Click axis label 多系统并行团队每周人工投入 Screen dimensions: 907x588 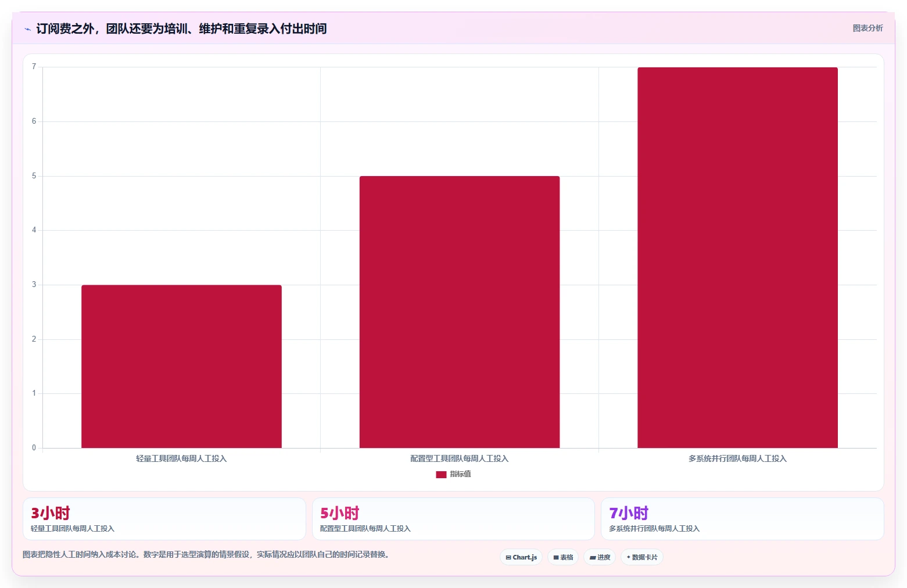(x=737, y=458)
